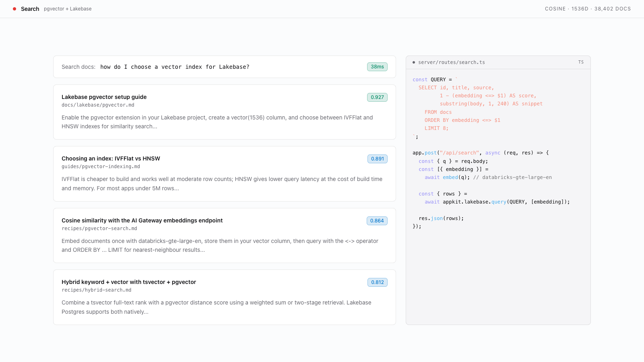644x362 pixels.
Task: Click the 0.864 score badge
Action: [x=377, y=221]
